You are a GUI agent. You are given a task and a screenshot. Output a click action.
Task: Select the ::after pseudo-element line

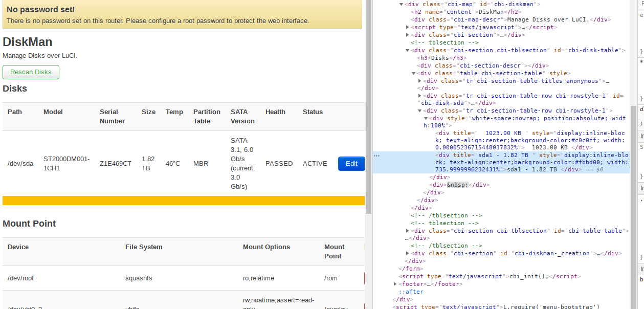(411, 292)
